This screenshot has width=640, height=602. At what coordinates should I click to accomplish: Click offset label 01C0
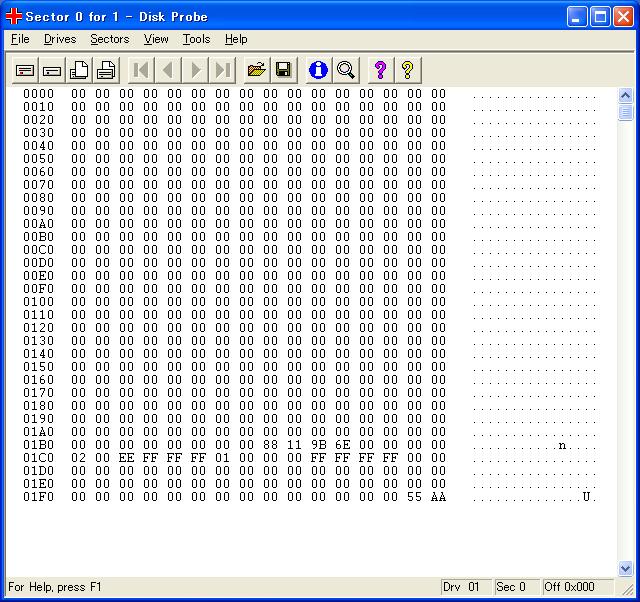(38, 458)
